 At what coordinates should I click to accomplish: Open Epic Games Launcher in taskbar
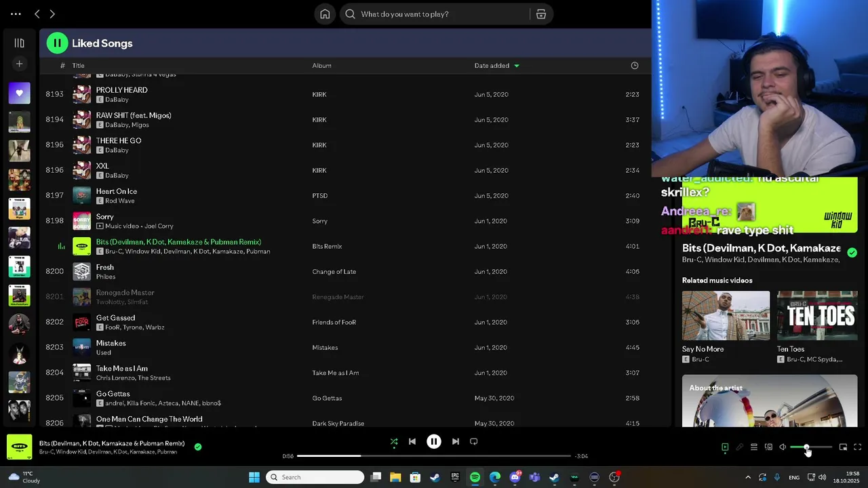455,477
